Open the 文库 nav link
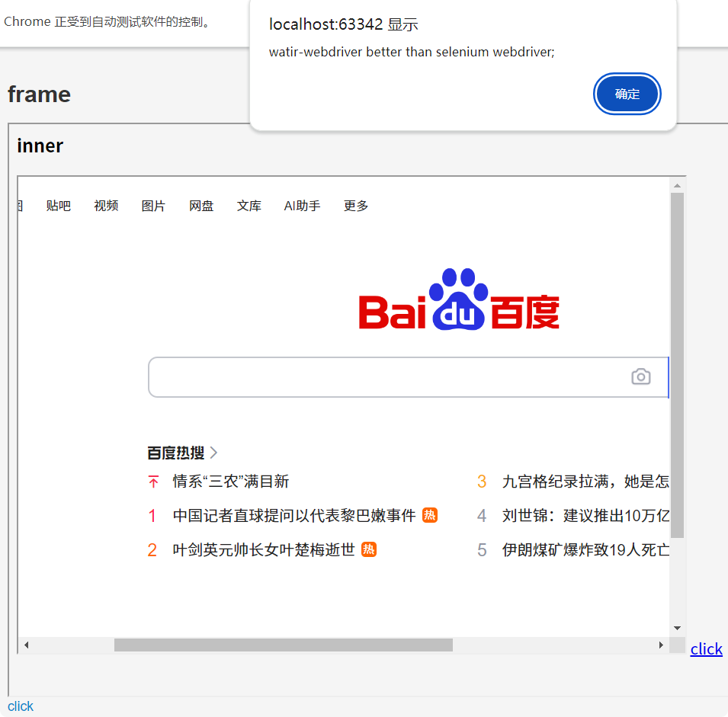Screen dimensions: 728x717 (x=249, y=206)
